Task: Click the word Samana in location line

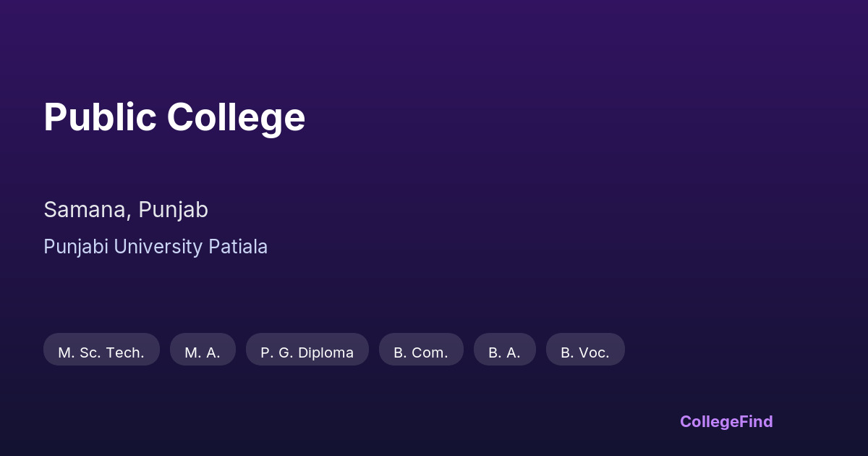Action: [87, 210]
